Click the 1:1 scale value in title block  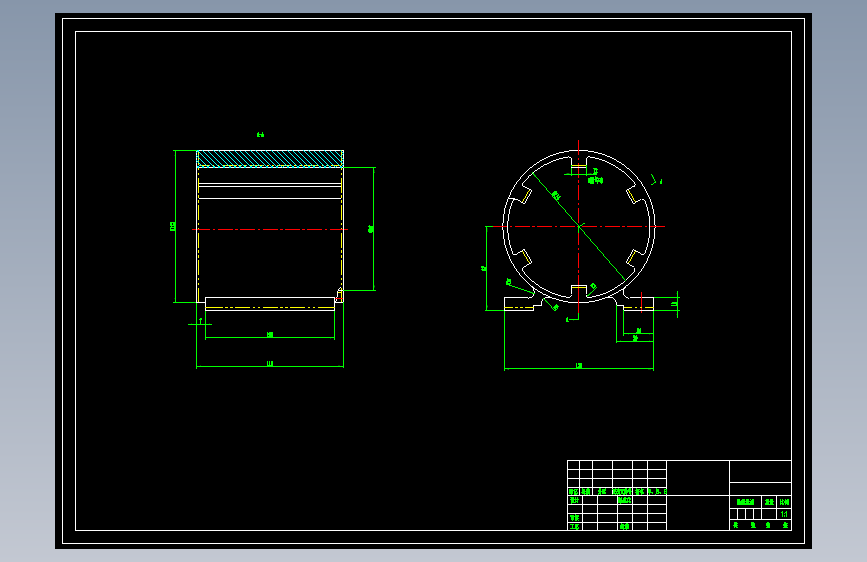pos(784,514)
